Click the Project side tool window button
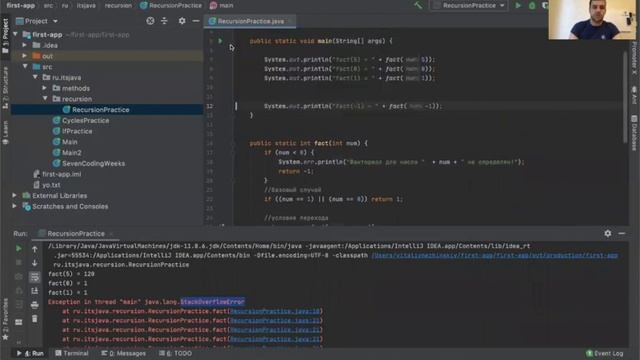This screenshot has width=640, height=360. [x=5, y=36]
